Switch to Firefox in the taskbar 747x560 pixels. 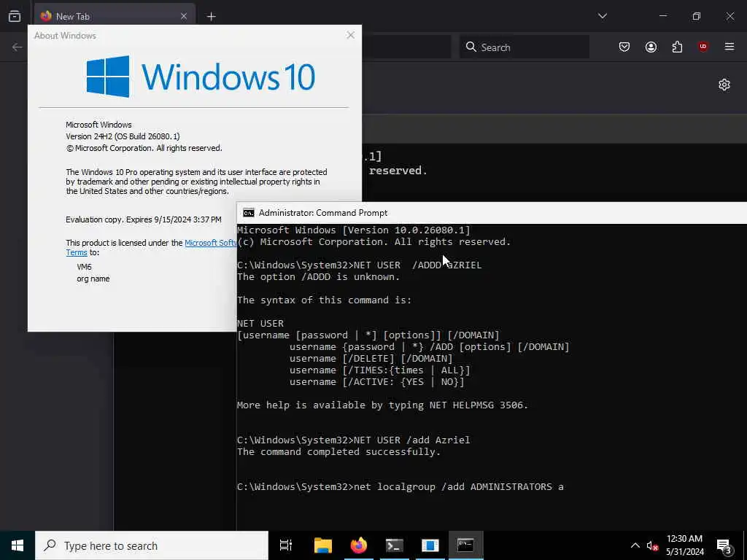[358, 545]
